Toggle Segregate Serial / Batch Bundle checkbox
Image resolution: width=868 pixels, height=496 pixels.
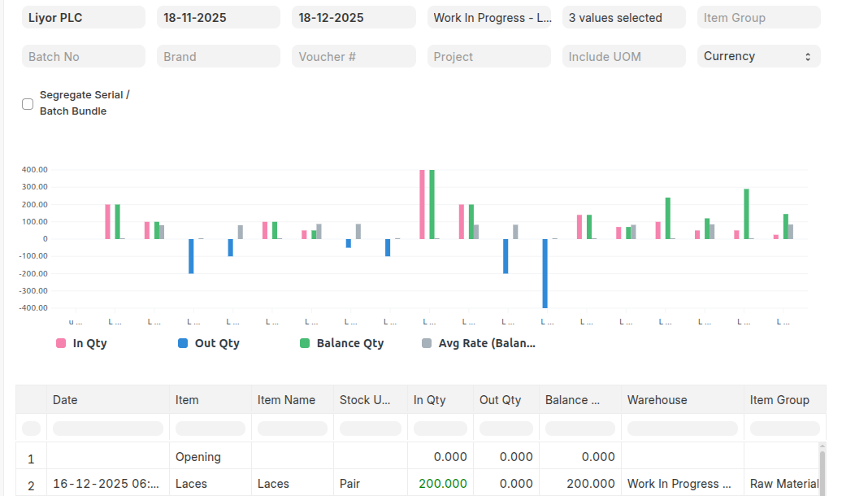[x=28, y=103]
